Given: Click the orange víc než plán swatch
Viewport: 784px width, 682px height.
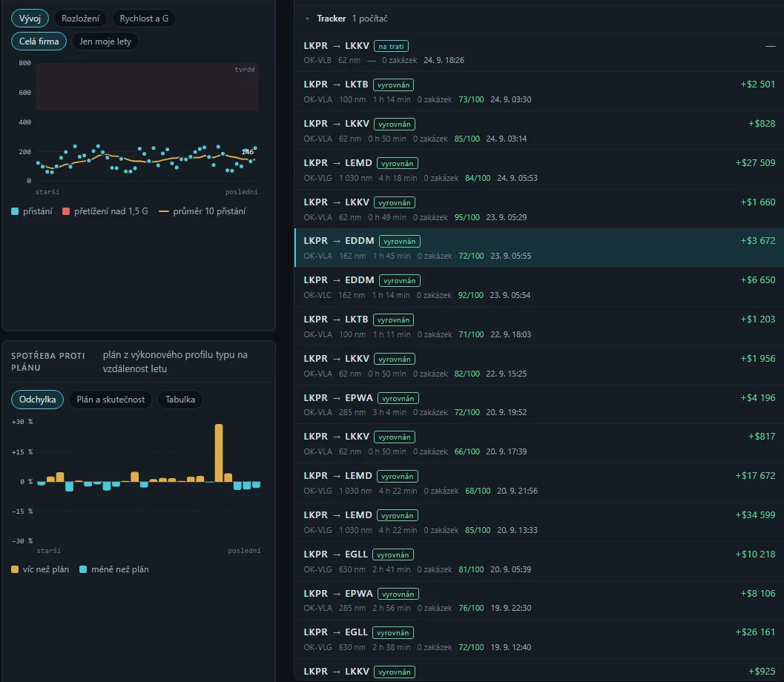Looking at the screenshot, I should (15, 569).
